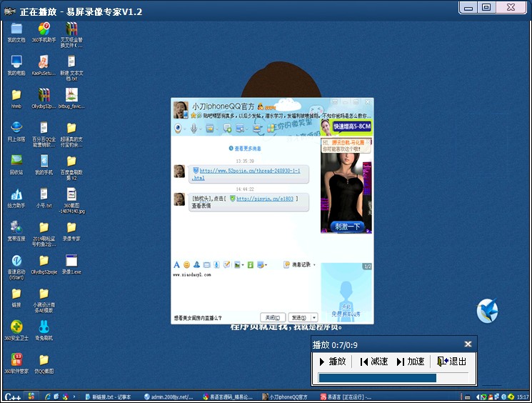Switch to 小刀iphoneQQ官方 taskbar item
Viewport: 532px width, 403px height.
285,397
